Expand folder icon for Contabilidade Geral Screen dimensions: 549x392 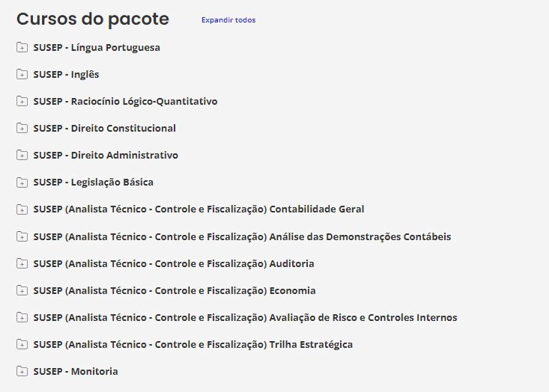[22, 209]
